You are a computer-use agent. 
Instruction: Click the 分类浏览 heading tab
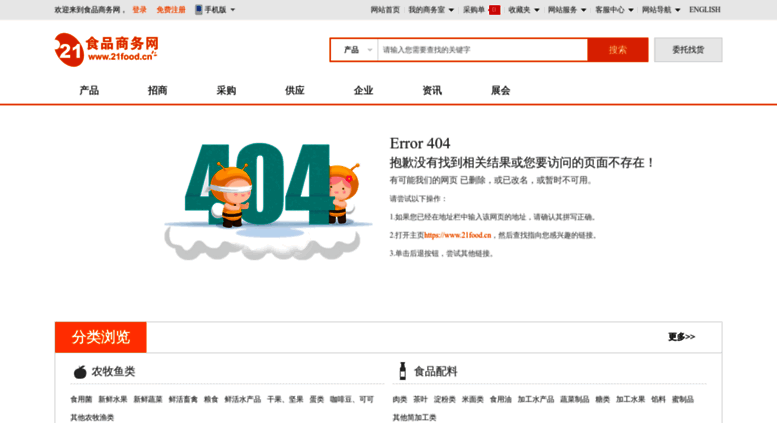[101, 337]
